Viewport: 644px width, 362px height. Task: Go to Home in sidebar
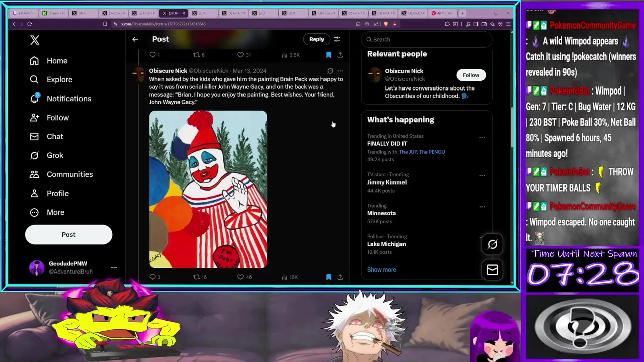[x=49, y=61]
